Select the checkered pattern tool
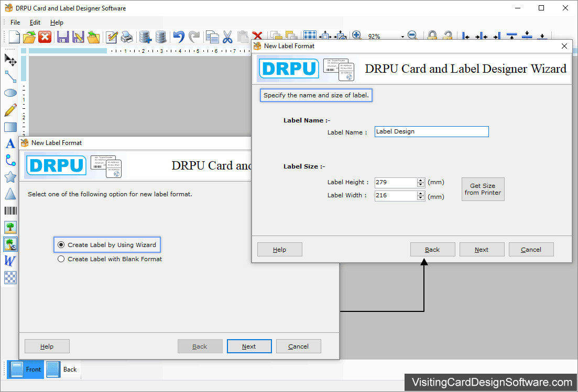Screen dimensions: 578x392 pos(10,277)
